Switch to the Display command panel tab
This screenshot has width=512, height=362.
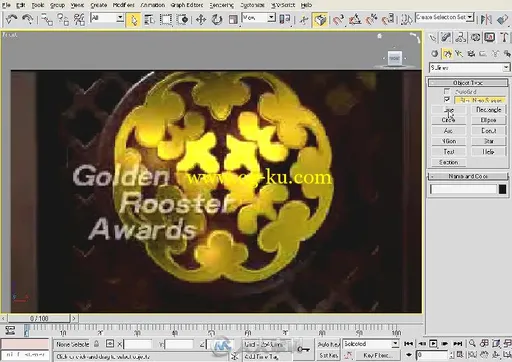tap(490, 37)
